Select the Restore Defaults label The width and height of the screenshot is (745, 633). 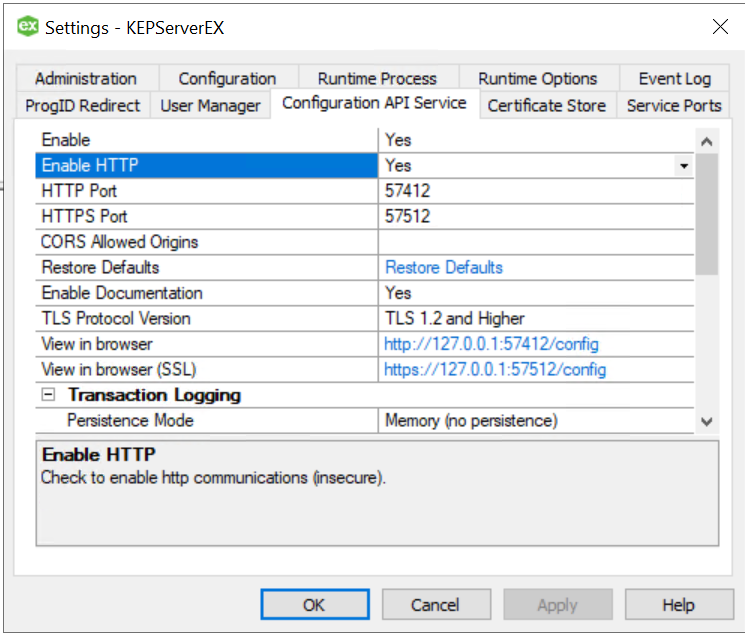click(100, 268)
